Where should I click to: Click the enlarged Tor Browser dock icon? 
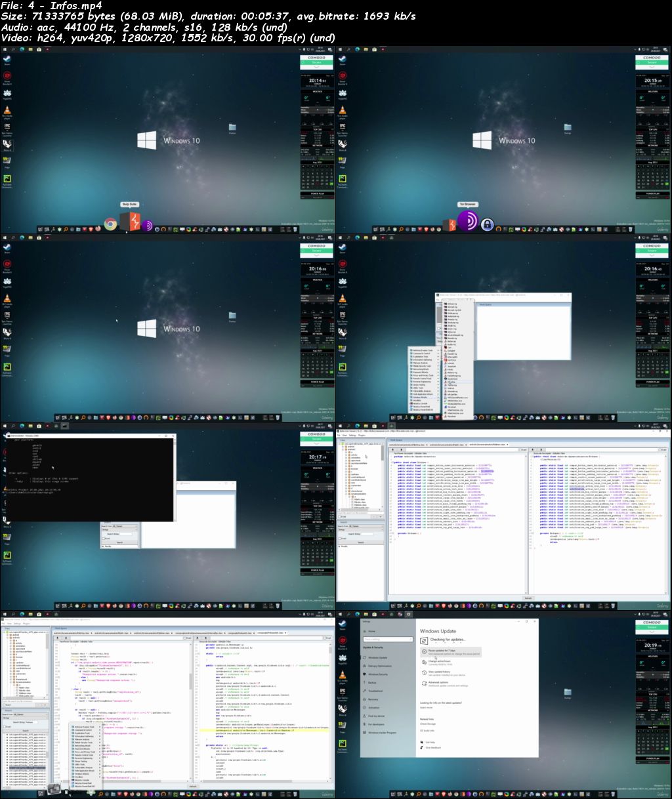467,222
